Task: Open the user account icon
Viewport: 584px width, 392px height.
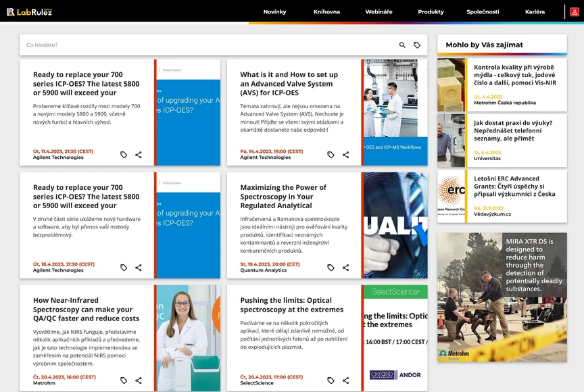Action: point(575,12)
